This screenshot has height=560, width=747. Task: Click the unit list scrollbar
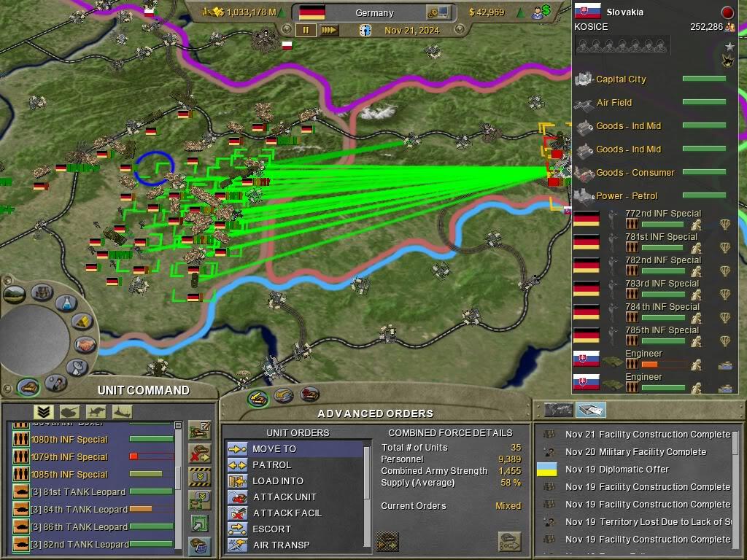point(178,481)
